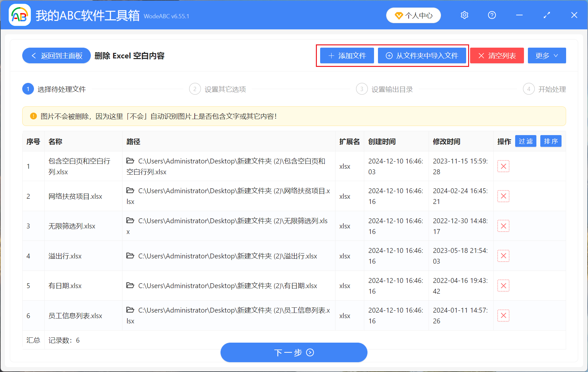Image resolution: width=588 pixels, height=372 pixels.
Task: Remove 员工信息列表.xlsx via its delete X icon
Action: click(503, 316)
